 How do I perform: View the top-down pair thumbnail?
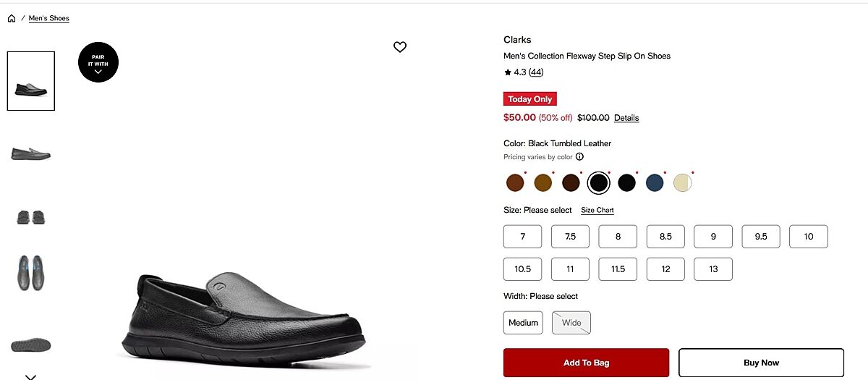tap(31, 273)
